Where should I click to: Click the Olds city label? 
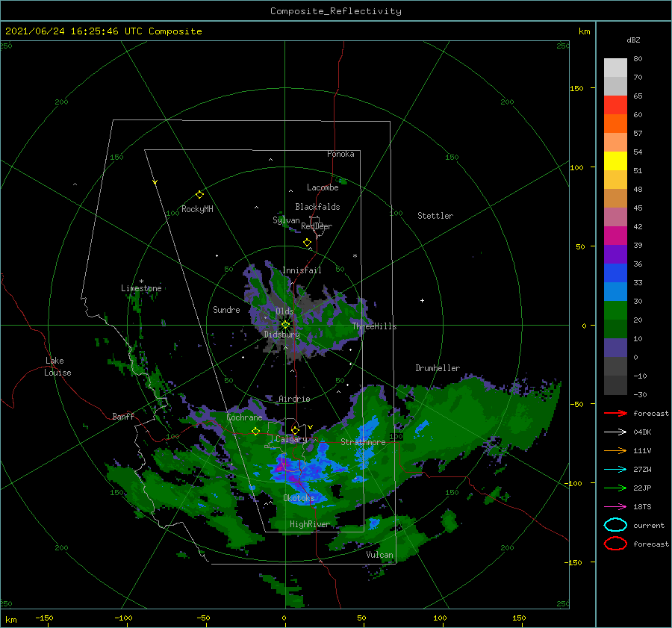284,311
